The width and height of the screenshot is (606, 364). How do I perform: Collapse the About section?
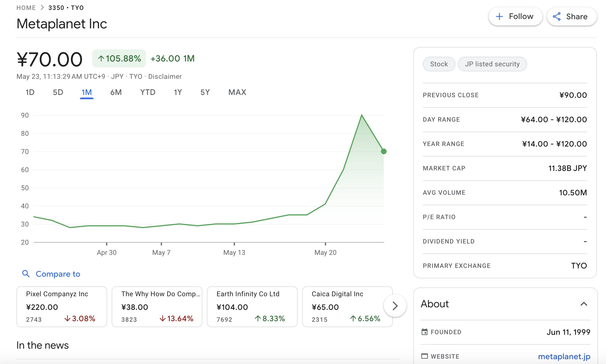click(x=584, y=304)
